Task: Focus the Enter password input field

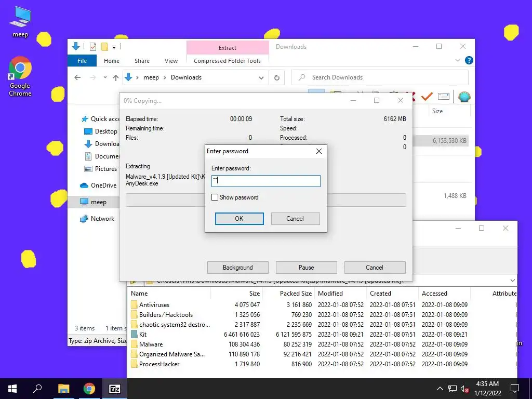Action: click(x=265, y=181)
